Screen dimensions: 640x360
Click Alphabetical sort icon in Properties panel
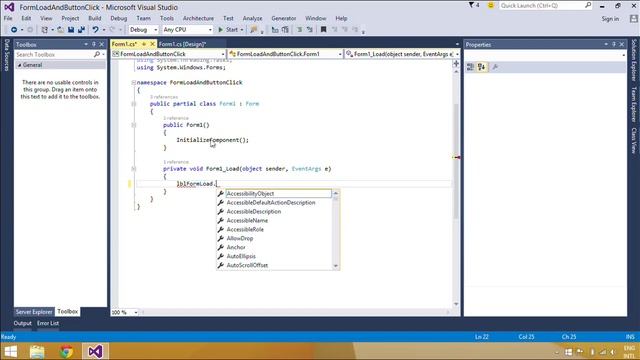point(481,67)
